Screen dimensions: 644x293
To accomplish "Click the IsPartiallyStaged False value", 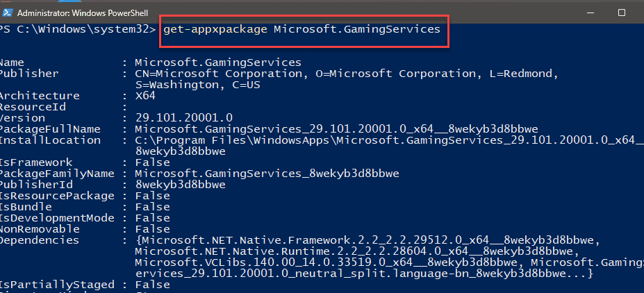I will (x=152, y=285).
